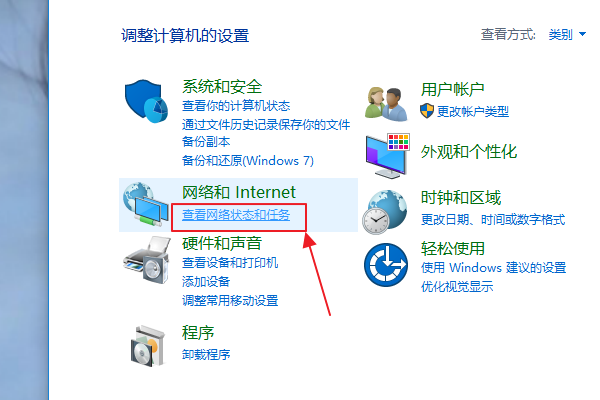The height and width of the screenshot is (400, 600).
Task: Open 更改日期、时间或数字格式
Action: 493,220
